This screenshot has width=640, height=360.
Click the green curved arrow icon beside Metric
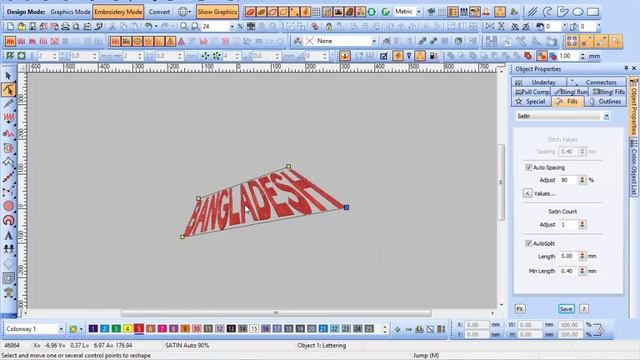click(x=385, y=12)
